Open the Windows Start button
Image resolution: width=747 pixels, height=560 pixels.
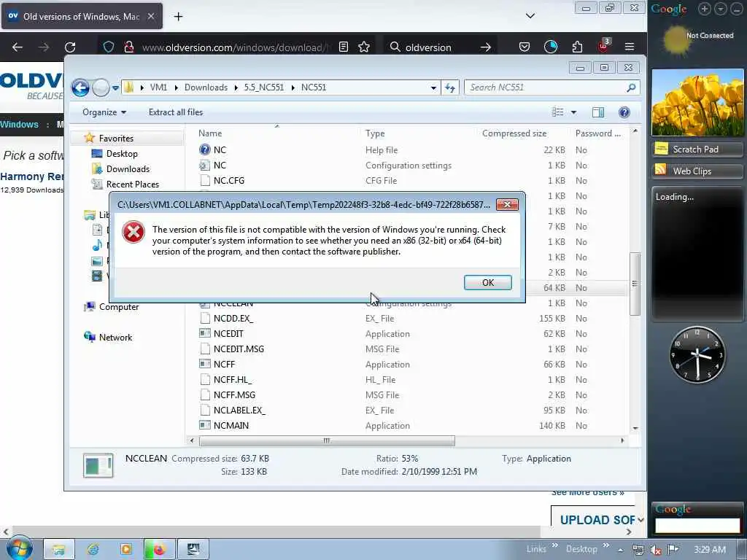point(19,548)
